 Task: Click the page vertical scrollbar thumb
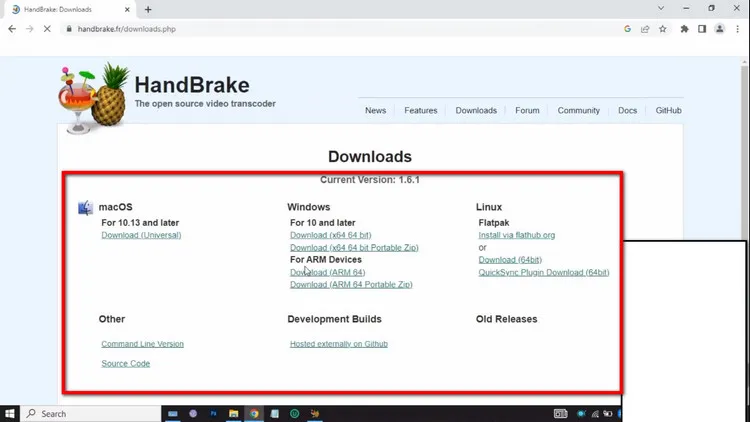point(744,153)
